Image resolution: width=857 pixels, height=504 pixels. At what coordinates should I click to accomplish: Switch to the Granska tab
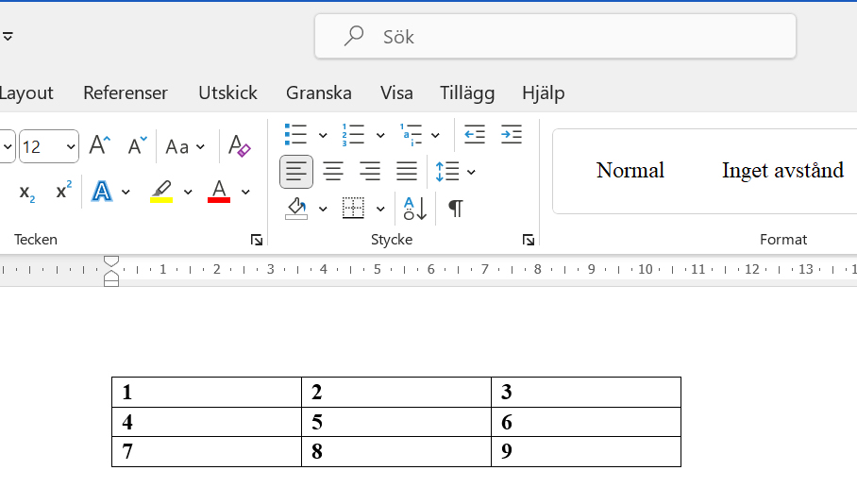pyautogui.click(x=319, y=92)
